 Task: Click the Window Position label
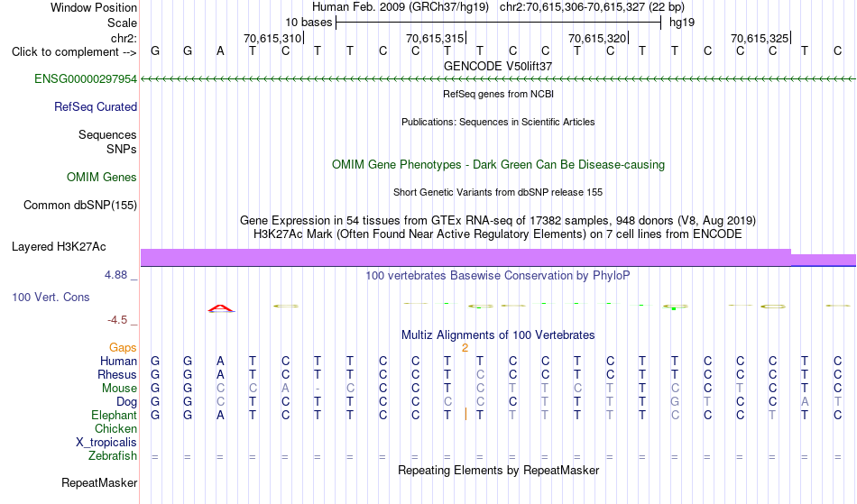94,7
